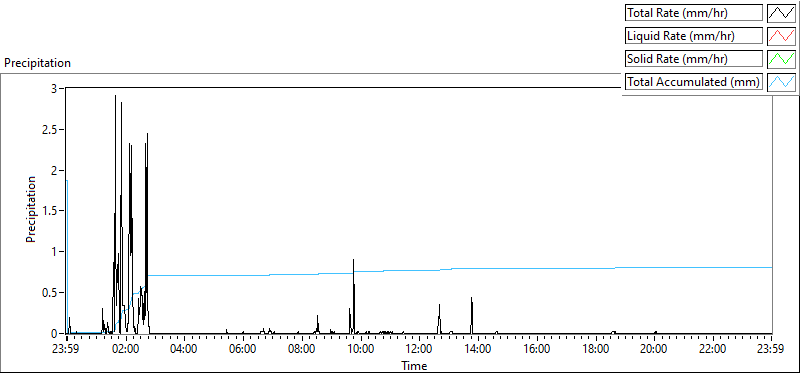Click the 02:00 time axis label
Image resolution: width=800 pixels, height=373 pixels.
point(126,350)
